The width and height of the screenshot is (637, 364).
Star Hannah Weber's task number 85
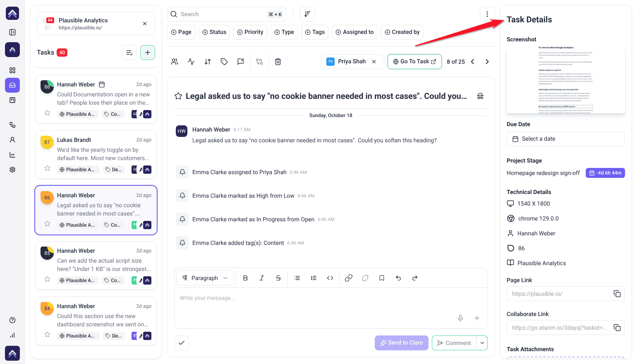pyautogui.click(x=48, y=279)
